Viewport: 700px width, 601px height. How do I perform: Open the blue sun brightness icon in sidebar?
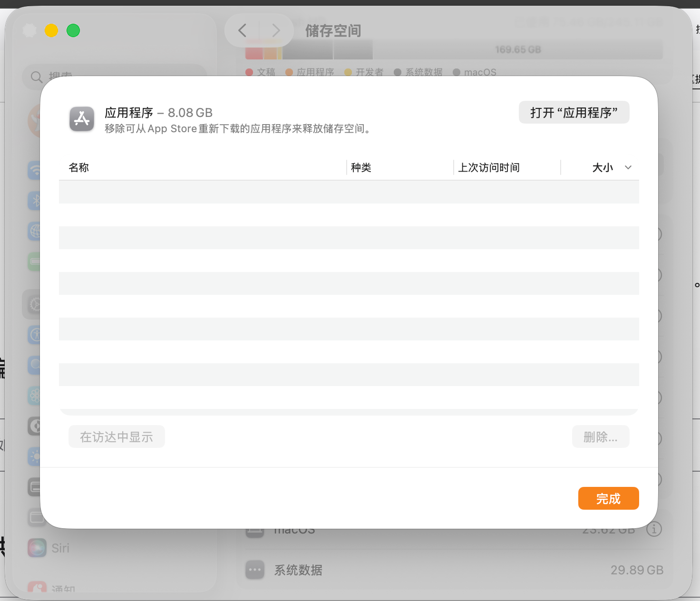click(x=34, y=457)
